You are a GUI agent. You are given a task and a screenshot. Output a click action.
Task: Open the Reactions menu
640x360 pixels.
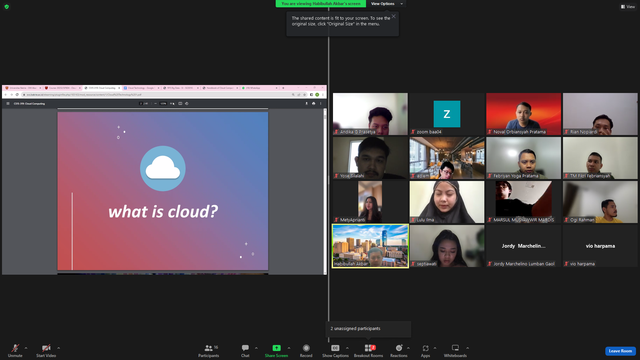pyautogui.click(x=399, y=350)
